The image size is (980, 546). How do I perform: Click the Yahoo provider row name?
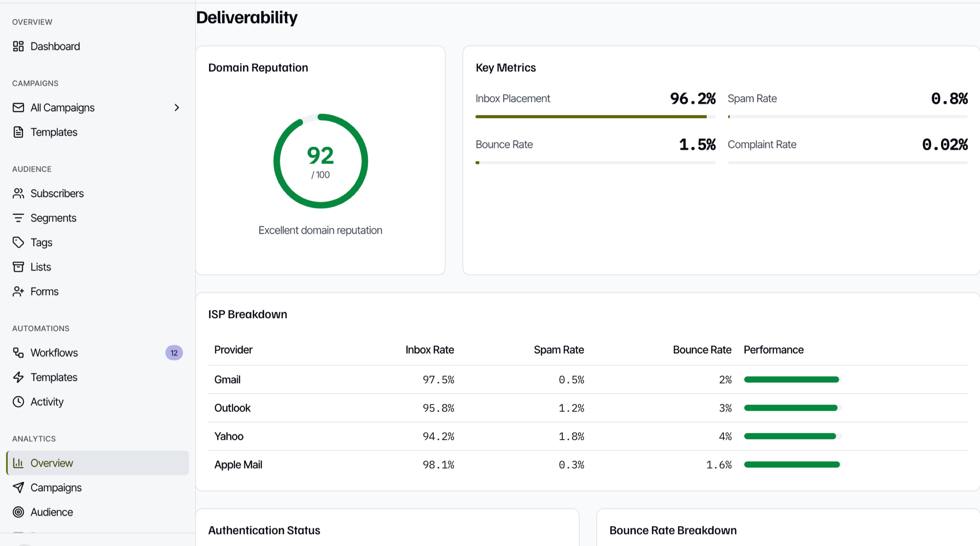click(229, 436)
